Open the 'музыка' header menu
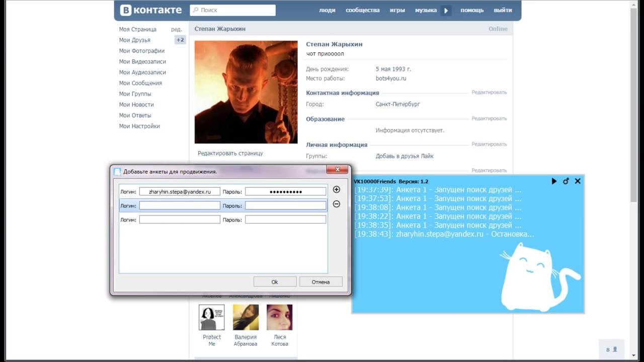The width and height of the screenshot is (644, 362). (x=426, y=10)
